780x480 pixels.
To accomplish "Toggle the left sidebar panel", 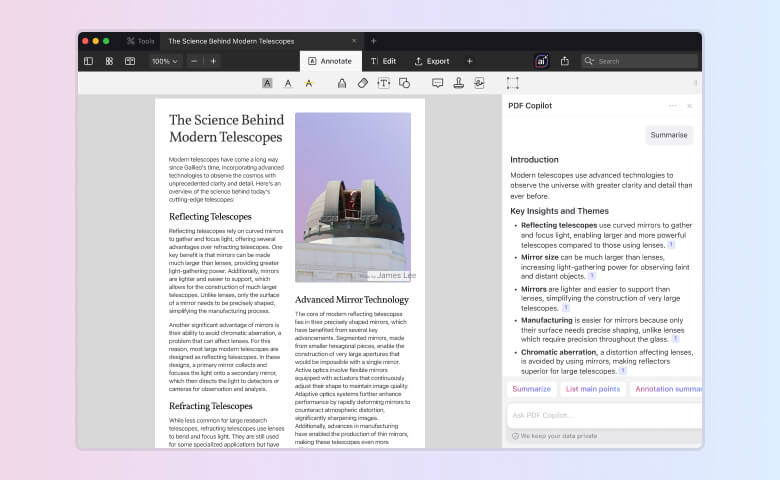I will 88,61.
